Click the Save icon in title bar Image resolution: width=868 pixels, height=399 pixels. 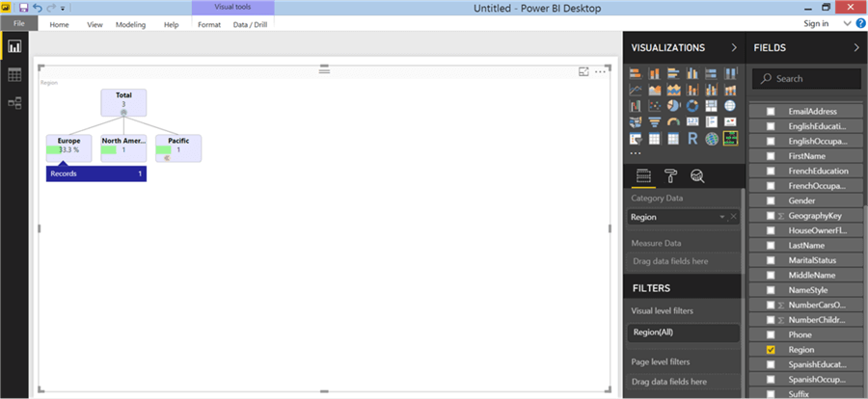[23, 8]
